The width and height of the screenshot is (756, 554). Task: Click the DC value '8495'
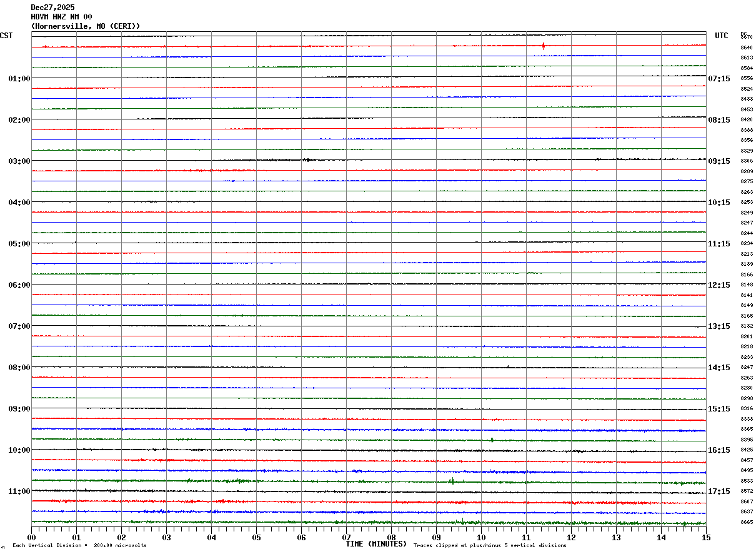coord(747,470)
